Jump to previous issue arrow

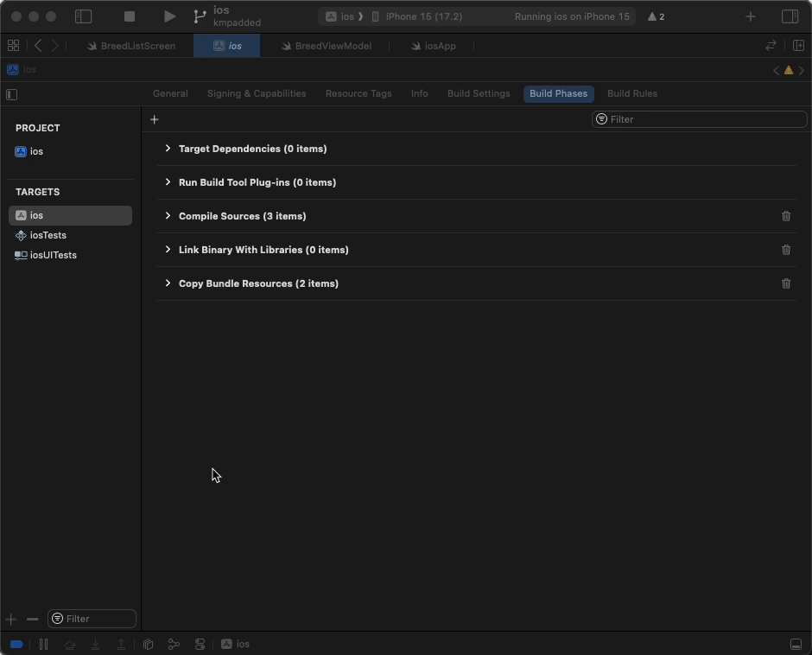point(776,70)
